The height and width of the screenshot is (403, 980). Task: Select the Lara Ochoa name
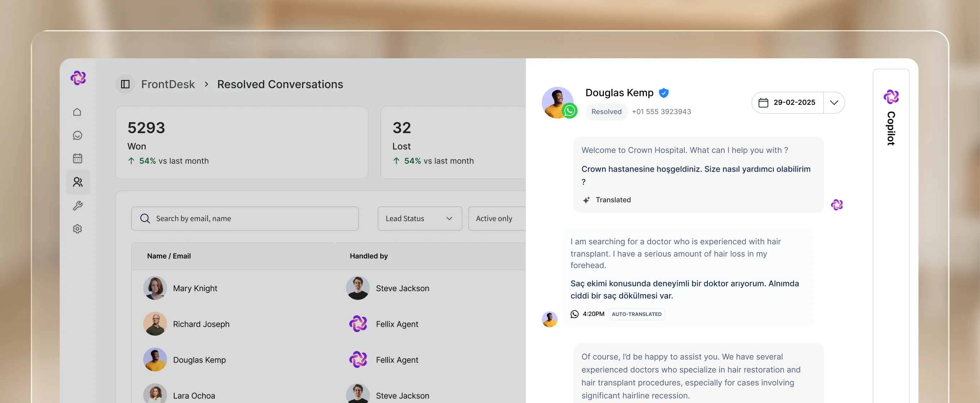194,396
